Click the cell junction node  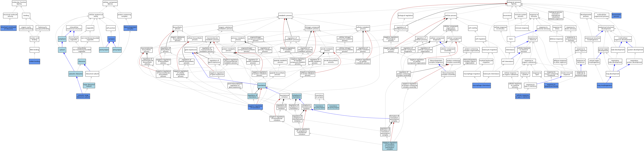click(x=111, y=28)
